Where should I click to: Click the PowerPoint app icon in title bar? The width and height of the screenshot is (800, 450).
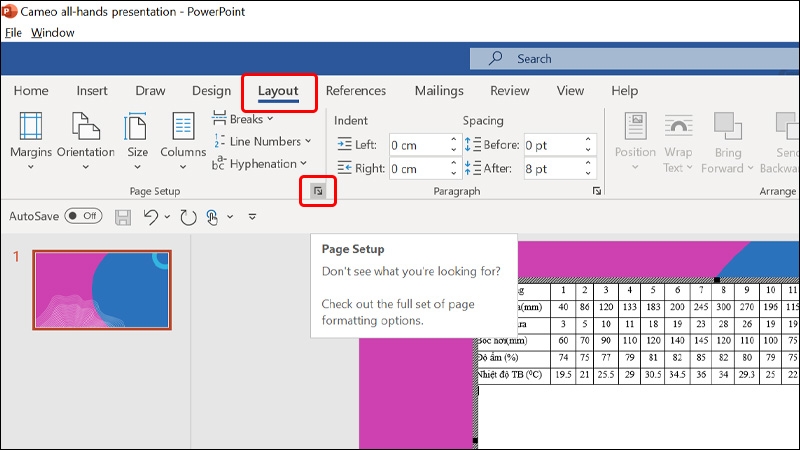tap(9, 11)
